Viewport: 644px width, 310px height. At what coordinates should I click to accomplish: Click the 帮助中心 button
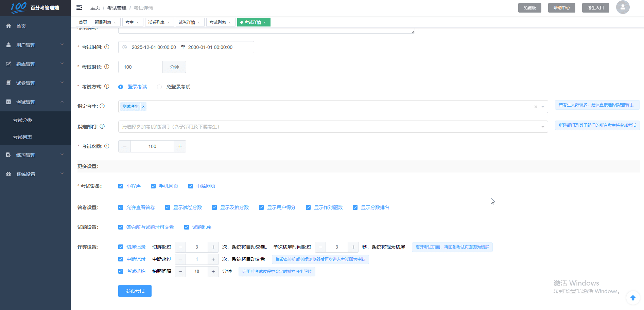[x=561, y=8]
